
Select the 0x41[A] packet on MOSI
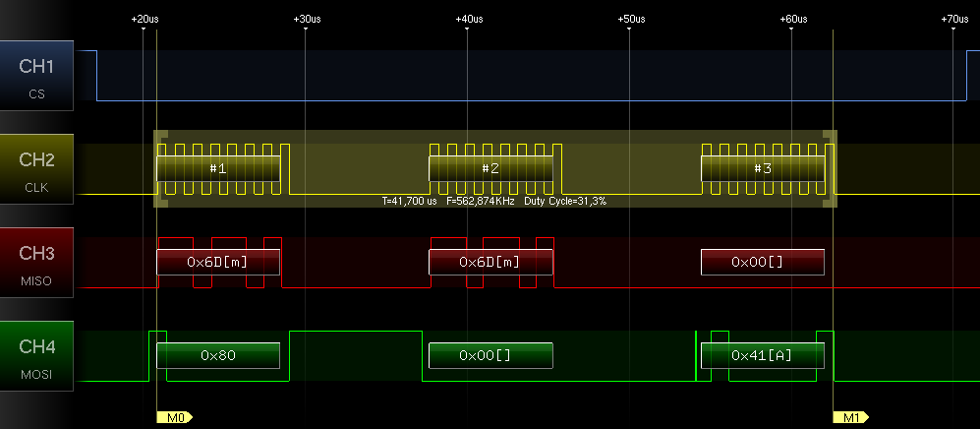pyautogui.click(x=762, y=355)
